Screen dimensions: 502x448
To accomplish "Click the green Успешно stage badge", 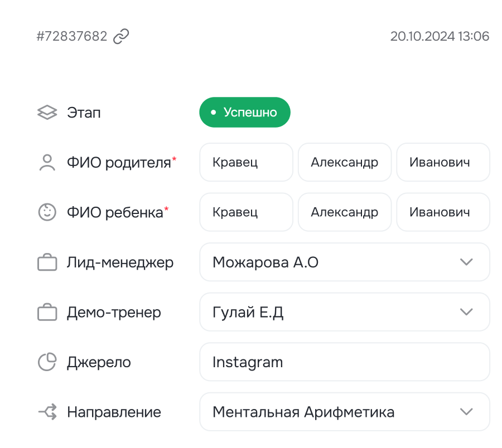I will pos(245,113).
